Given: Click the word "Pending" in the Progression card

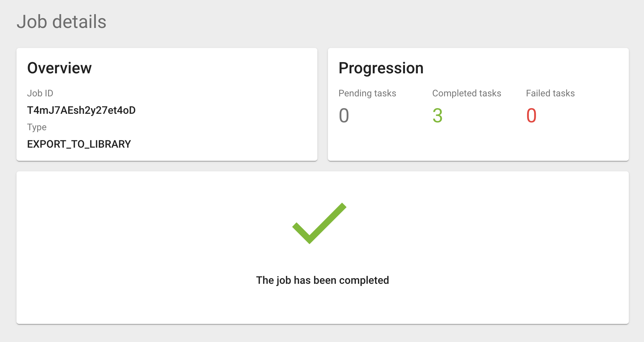Looking at the screenshot, I should (x=355, y=93).
